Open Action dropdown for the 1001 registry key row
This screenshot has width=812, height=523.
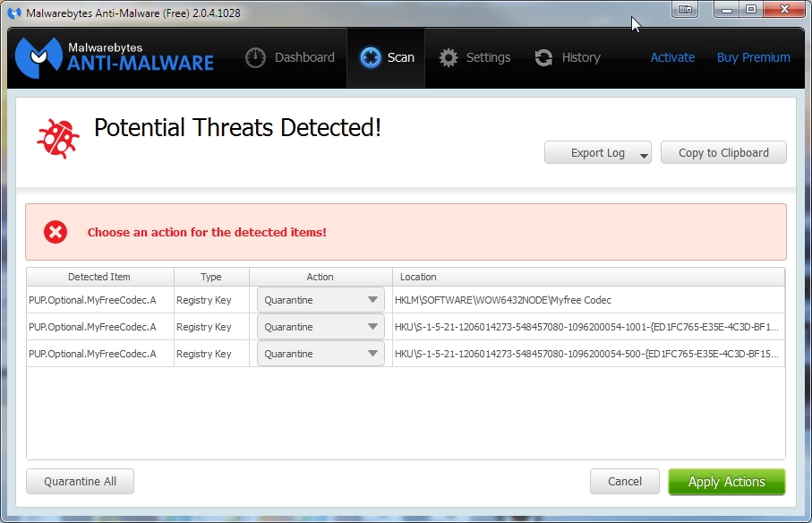point(321,327)
